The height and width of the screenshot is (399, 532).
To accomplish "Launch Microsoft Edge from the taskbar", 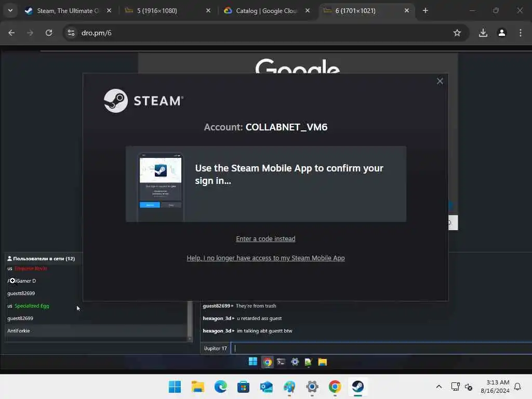I will coord(220,387).
